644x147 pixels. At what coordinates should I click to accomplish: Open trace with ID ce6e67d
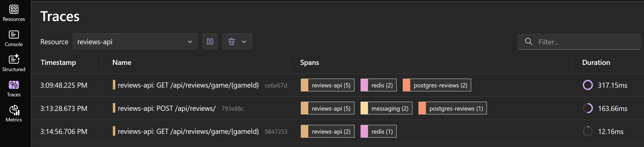[276, 85]
